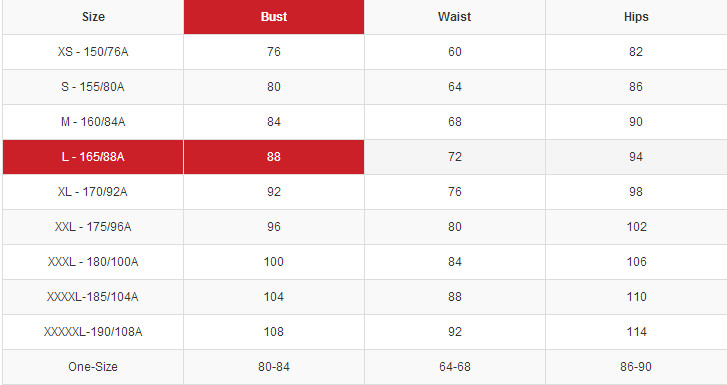Pick the S - 155/80A size

pos(93,87)
